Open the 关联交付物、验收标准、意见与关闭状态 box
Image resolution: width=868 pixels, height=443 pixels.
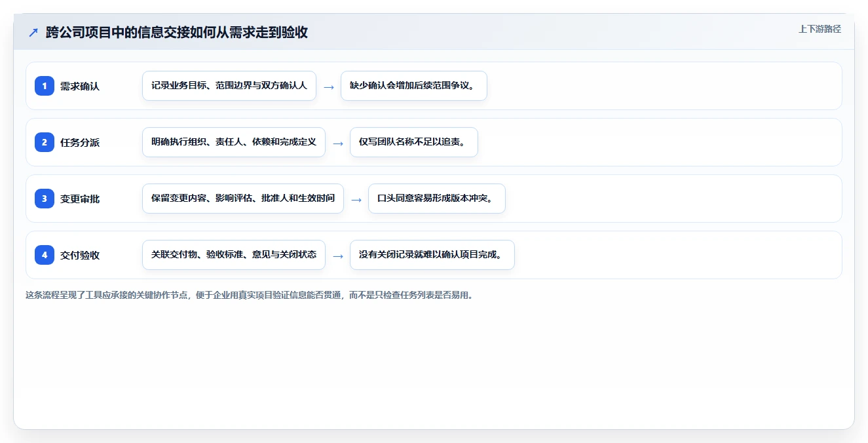click(x=234, y=255)
